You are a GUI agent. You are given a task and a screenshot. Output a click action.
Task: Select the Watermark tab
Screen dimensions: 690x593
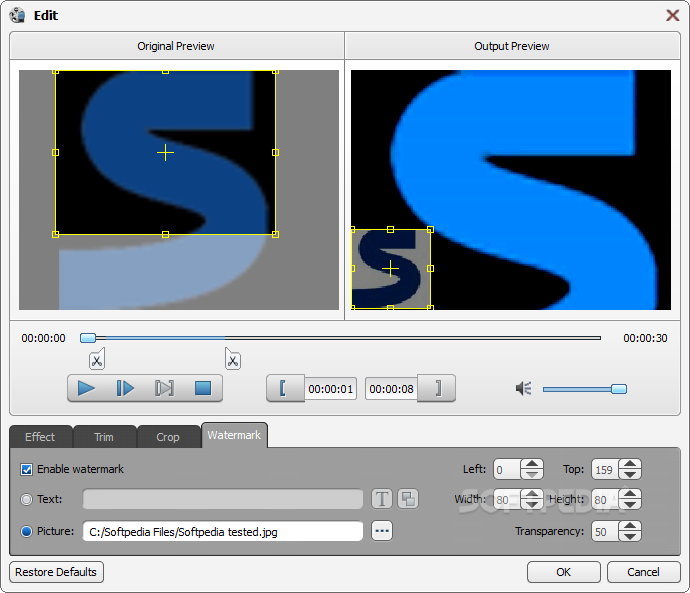234,435
